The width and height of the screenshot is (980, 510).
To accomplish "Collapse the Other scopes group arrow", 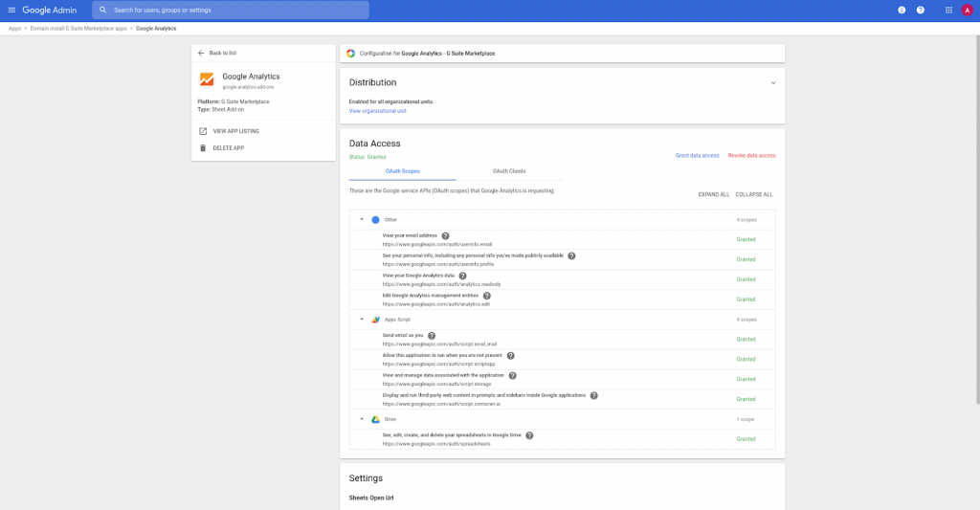I will point(361,219).
